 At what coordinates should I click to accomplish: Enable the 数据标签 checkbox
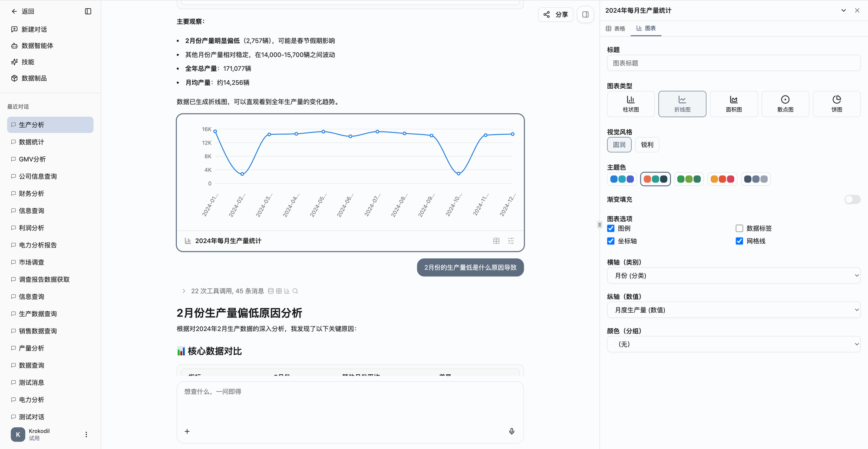click(739, 228)
